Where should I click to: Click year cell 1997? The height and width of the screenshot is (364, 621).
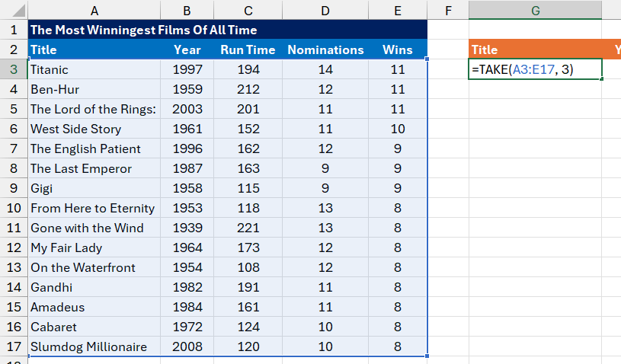click(187, 69)
